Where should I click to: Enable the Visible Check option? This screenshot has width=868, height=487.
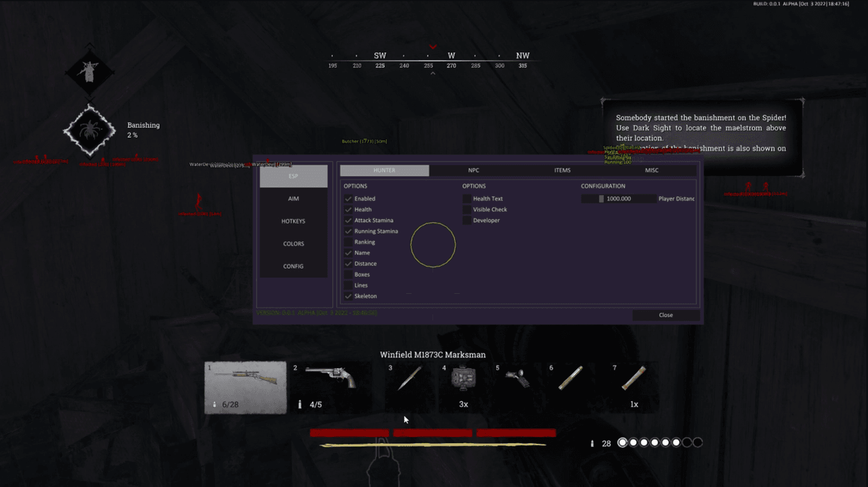467,209
